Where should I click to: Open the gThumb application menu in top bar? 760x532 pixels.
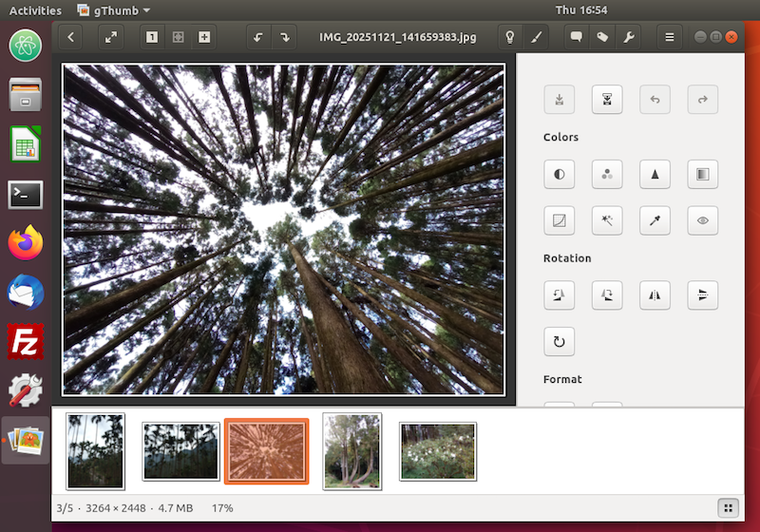(114, 10)
